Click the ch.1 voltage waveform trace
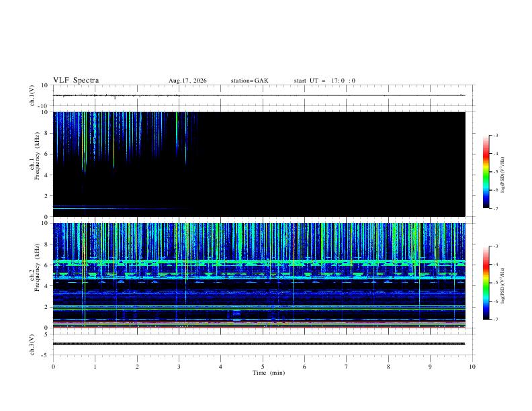The width and height of the screenshot is (532, 411). (259, 95)
